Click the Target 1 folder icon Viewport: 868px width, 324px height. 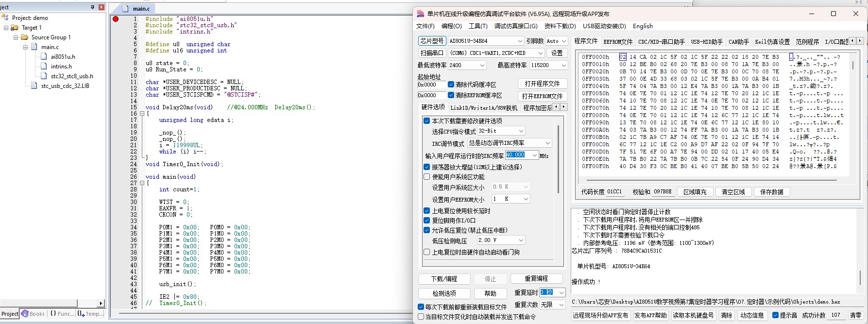[x=15, y=28]
